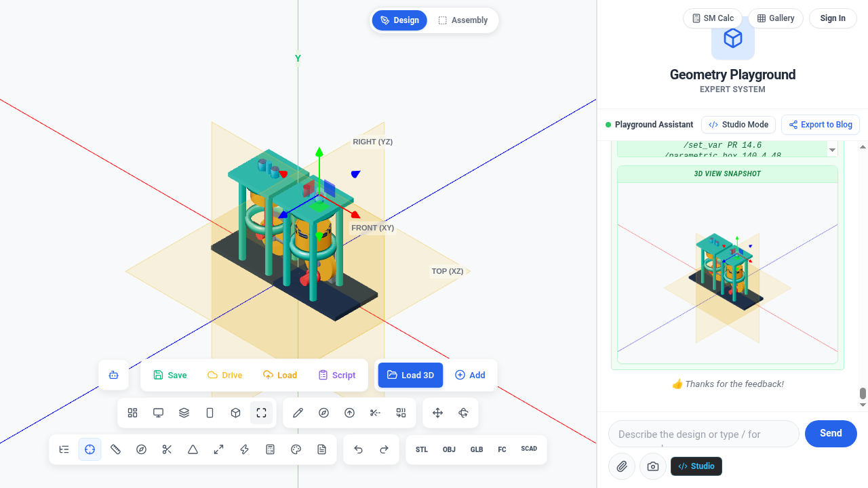Toggle the fit-to-screen frame icon

(x=262, y=413)
